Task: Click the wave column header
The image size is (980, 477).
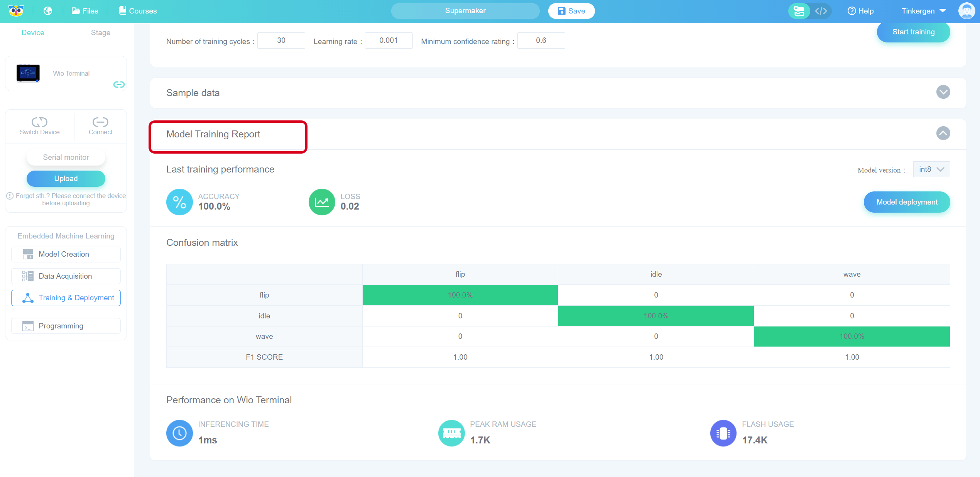Action: 852,274
